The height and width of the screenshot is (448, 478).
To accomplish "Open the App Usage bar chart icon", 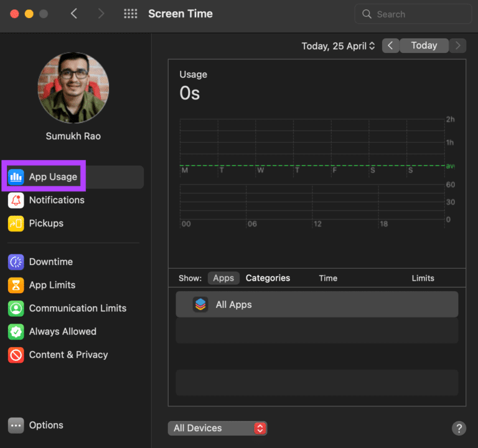I will point(16,177).
